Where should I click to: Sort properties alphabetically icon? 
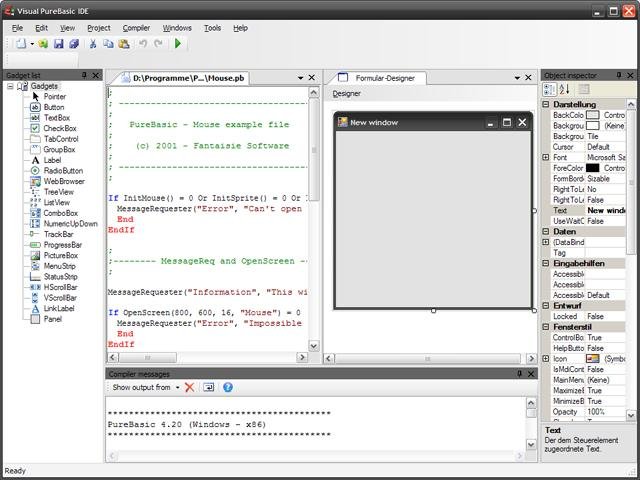(564, 89)
